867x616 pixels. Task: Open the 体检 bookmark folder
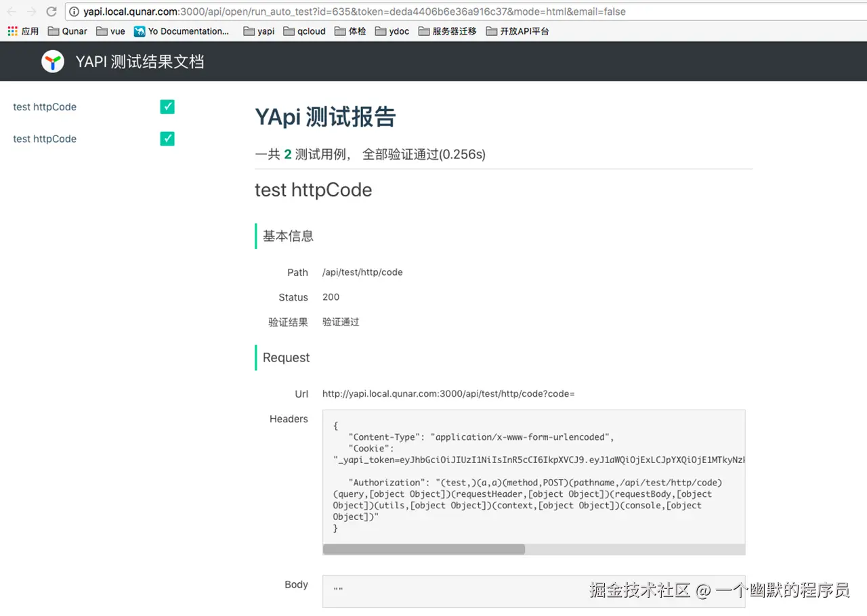350,31
